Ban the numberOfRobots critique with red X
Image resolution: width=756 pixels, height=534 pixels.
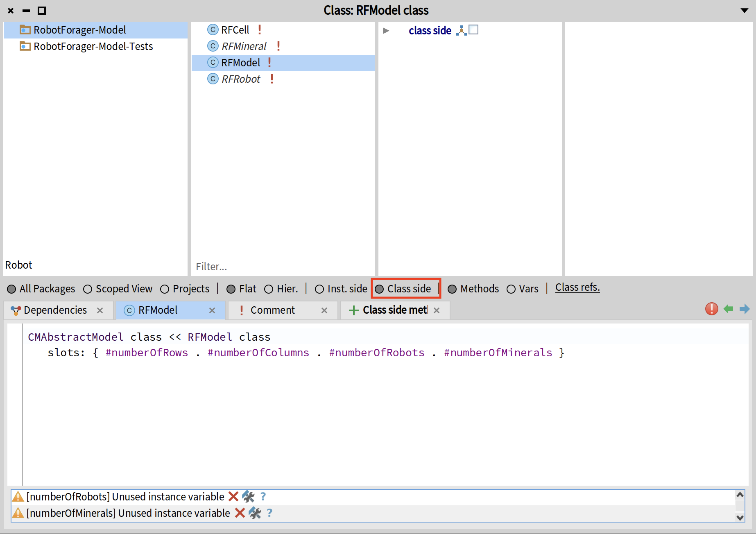[233, 496]
